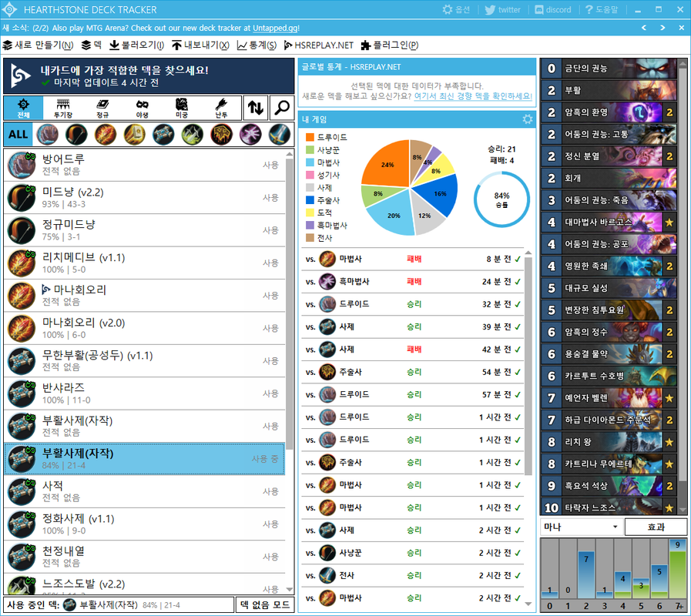Switch to the 미궁 dungeon tab
Viewport: 691px width, 616px height.
[182, 109]
